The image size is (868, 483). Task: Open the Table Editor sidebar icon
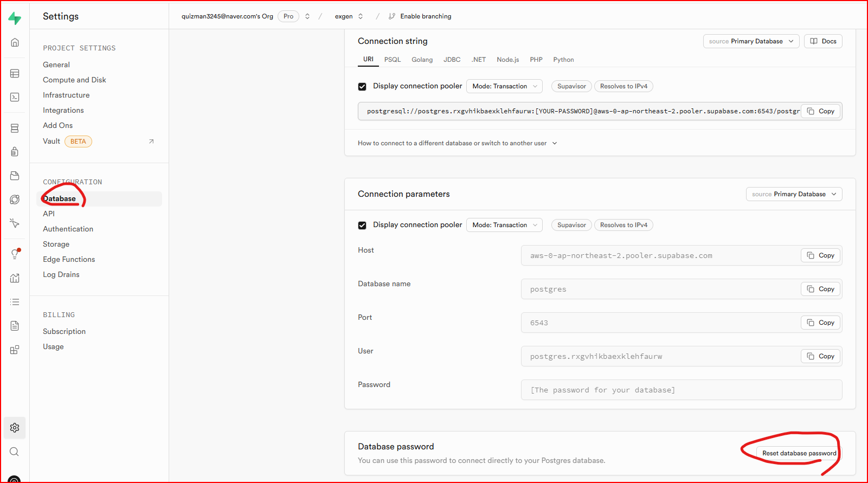click(15, 73)
